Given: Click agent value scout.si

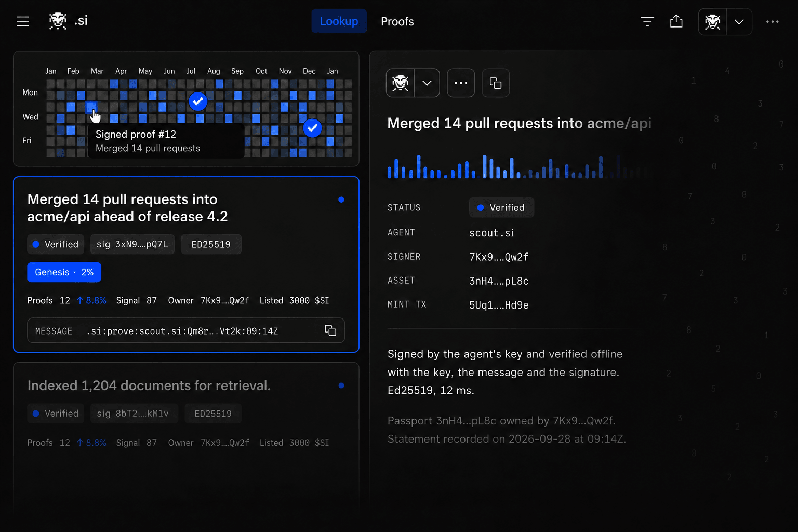Looking at the screenshot, I should (x=491, y=233).
